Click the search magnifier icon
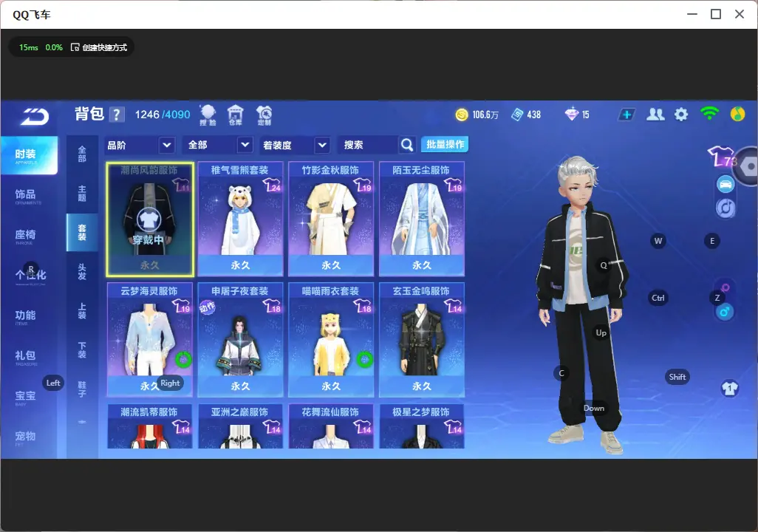The width and height of the screenshot is (758, 532). 407,145
